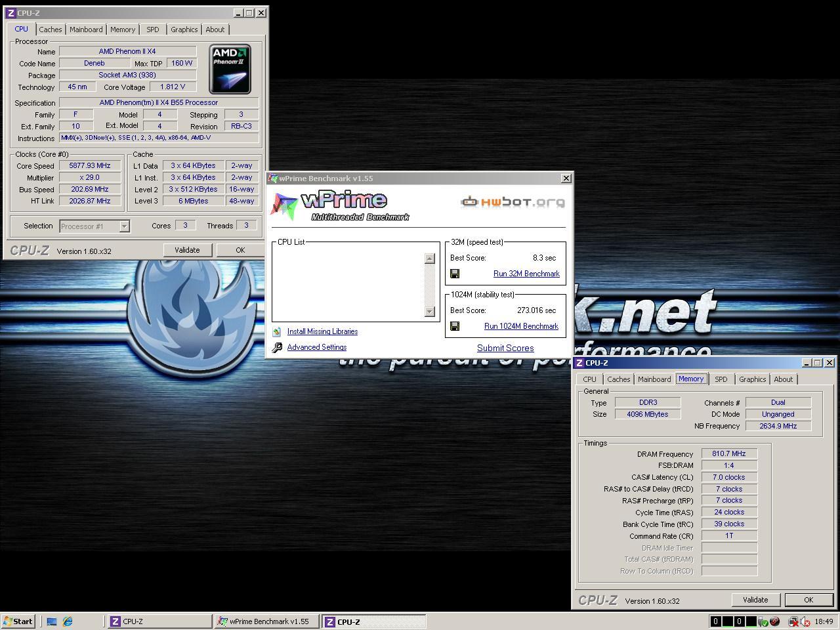Open Mainboard tab in top-left CPU-Z window

click(86, 30)
